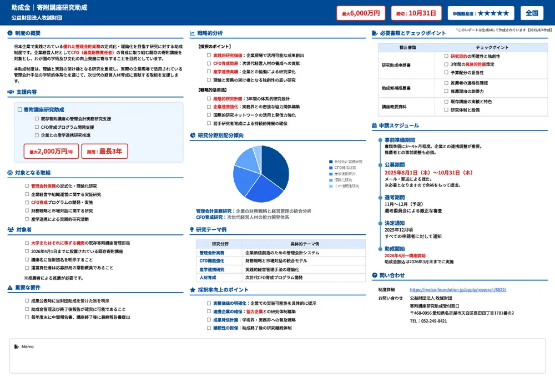Select the 選考期間 timeline dot

[380, 198]
